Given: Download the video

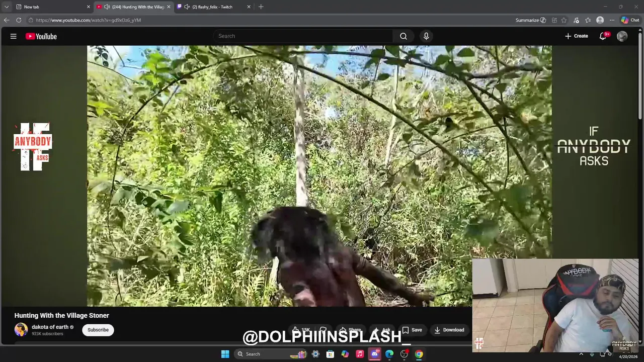Looking at the screenshot, I should (449, 330).
